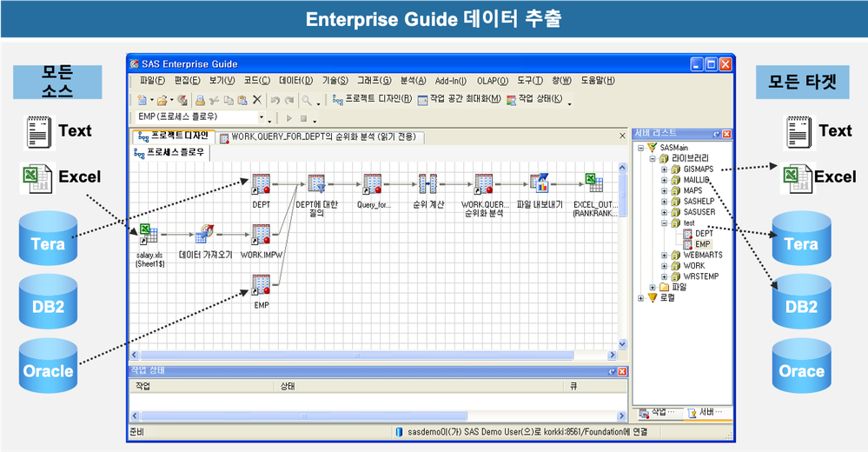Viewport: 868px width, 452px height.
Task: Click the Redo arrow toolbar icon
Action: coord(288,100)
